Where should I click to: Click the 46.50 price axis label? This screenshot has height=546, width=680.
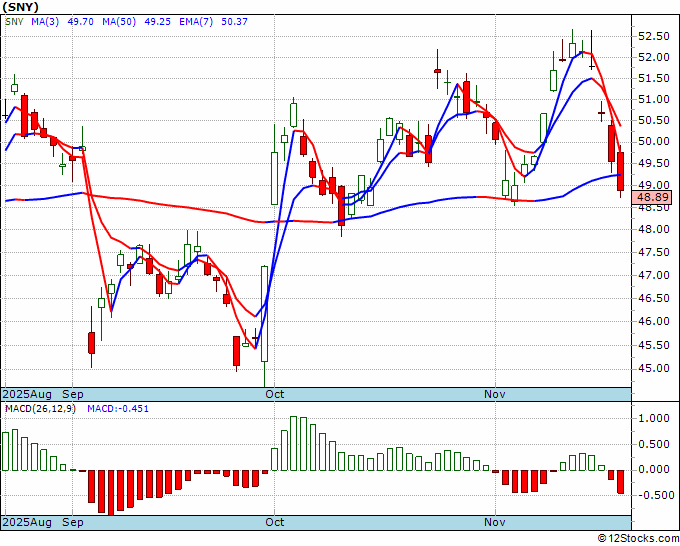pyautogui.click(x=654, y=298)
